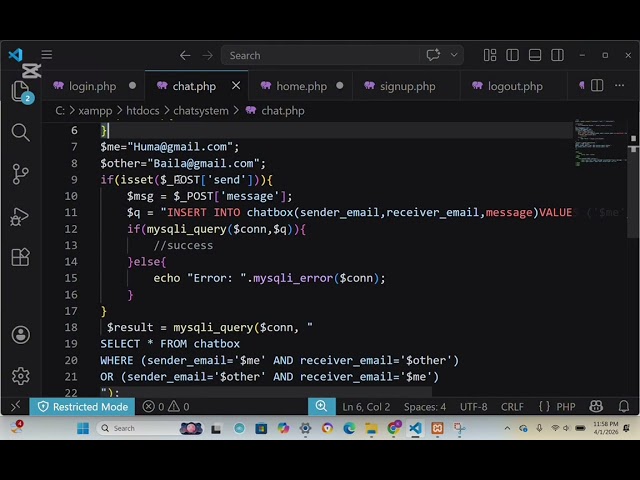Change line endings via CRLF
The image size is (640, 480).
(x=512, y=407)
